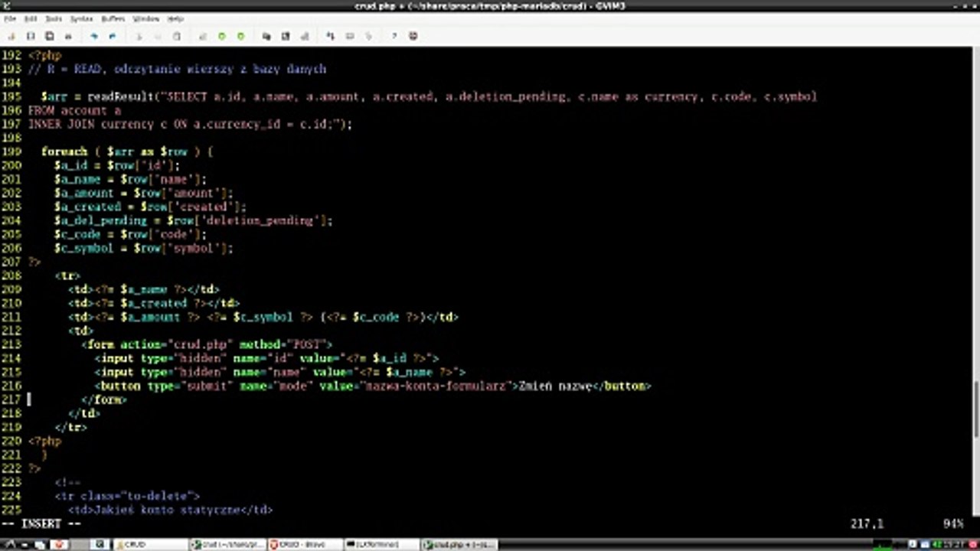Image resolution: width=980 pixels, height=551 pixels.
Task: Switch to the LXTerminal taskbar window
Action: pos(383,544)
